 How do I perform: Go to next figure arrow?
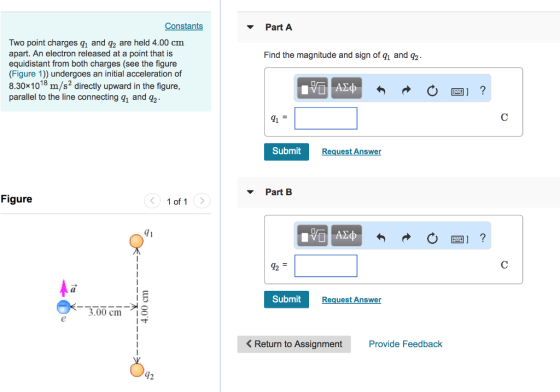coord(202,201)
